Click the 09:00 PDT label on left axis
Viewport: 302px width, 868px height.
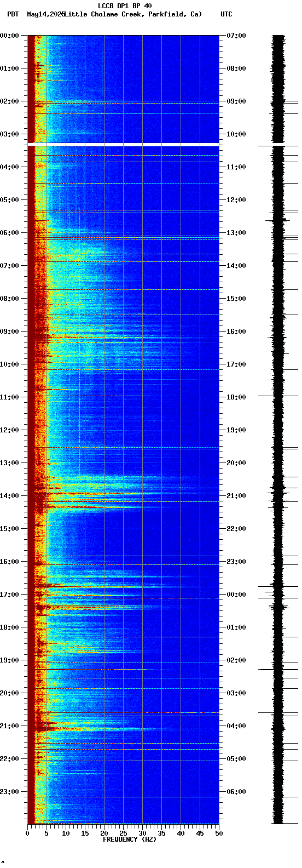9,332
